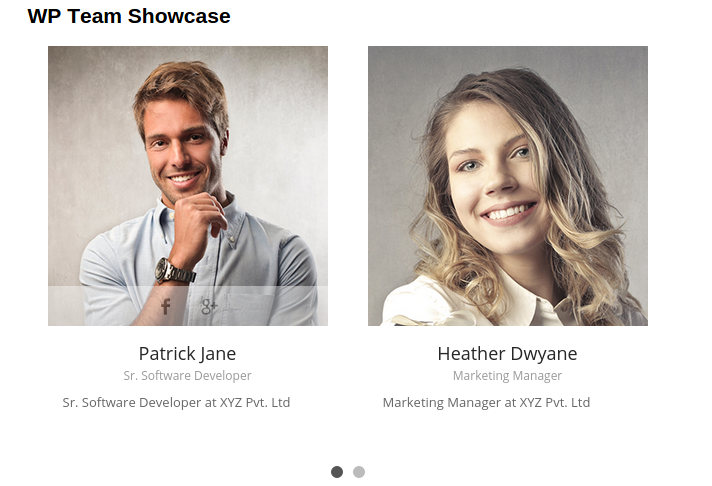Screen dimensions: 712x486
Task: Click Patrick's smiling face in the photo
Action: [184, 152]
